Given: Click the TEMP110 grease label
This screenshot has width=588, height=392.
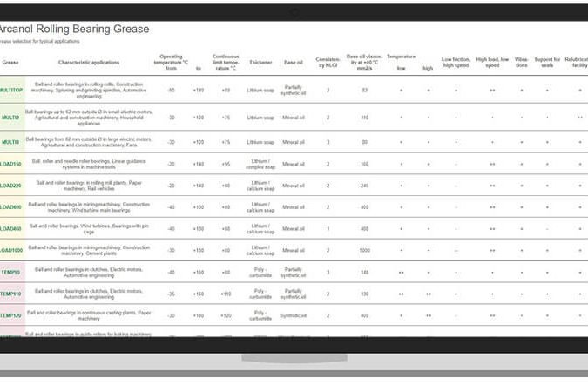Looking at the screenshot, I should (x=11, y=294).
